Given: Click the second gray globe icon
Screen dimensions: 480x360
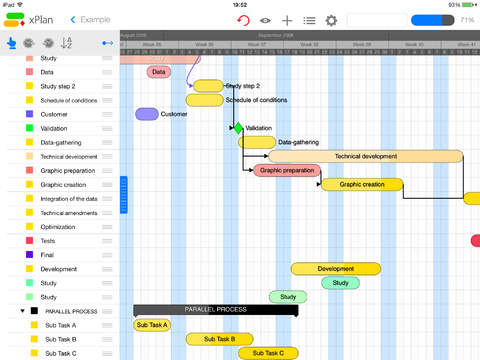Looking at the screenshot, I should [48, 43].
